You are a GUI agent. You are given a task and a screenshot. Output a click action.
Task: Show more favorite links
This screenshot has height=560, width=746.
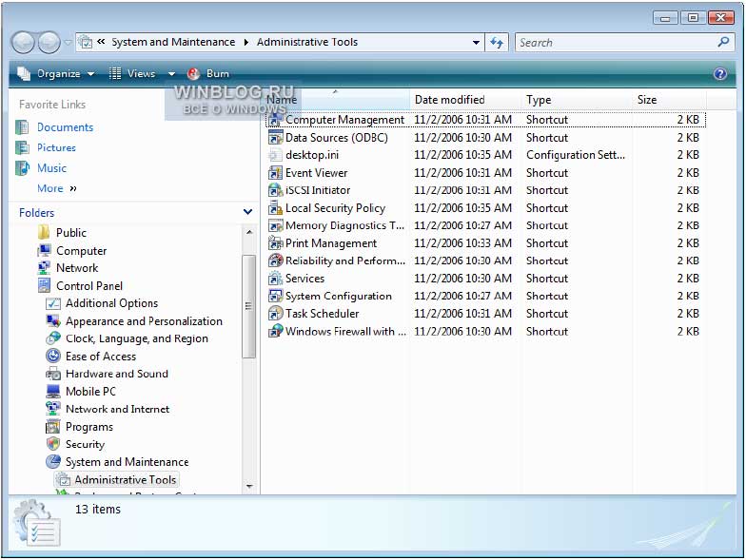click(57, 188)
